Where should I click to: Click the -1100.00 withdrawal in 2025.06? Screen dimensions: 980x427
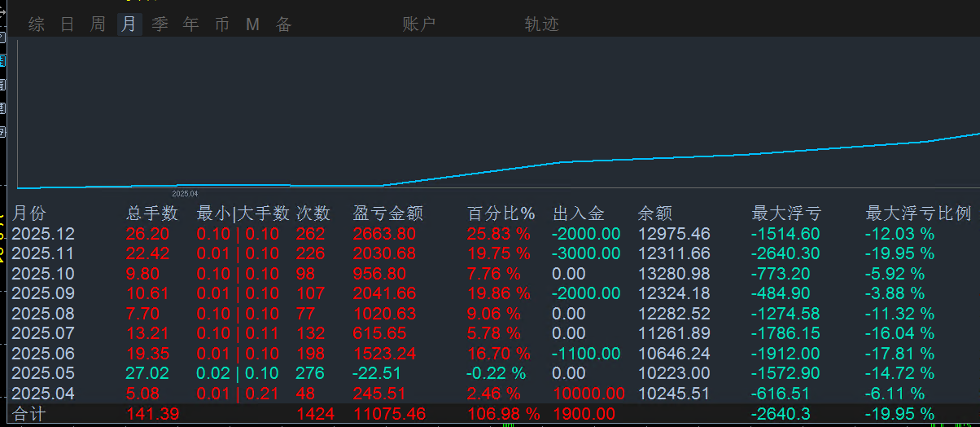[x=586, y=354]
